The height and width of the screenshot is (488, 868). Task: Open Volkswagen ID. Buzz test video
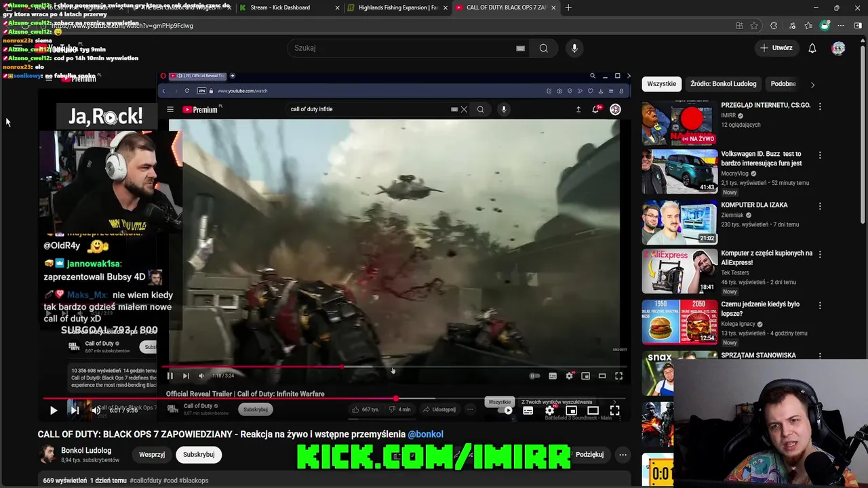[679, 171]
